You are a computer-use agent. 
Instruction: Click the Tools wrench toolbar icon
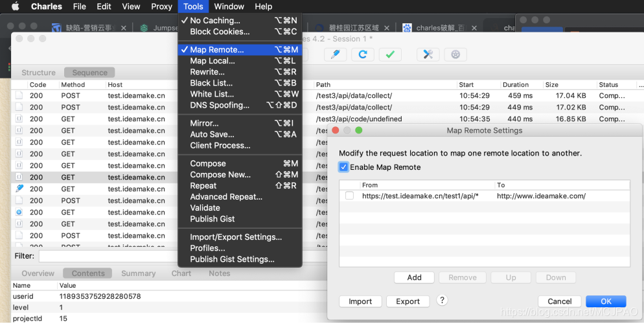coord(428,54)
